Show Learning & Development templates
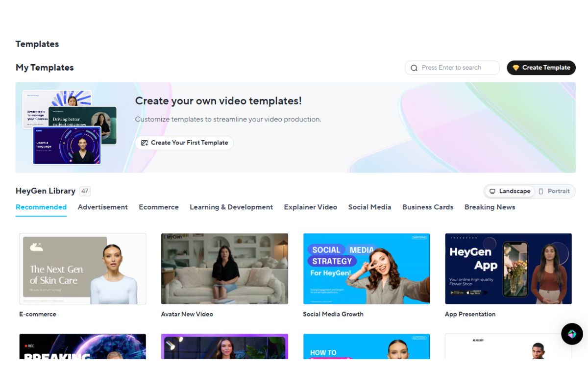The width and height of the screenshot is (588, 392). (x=231, y=207)
